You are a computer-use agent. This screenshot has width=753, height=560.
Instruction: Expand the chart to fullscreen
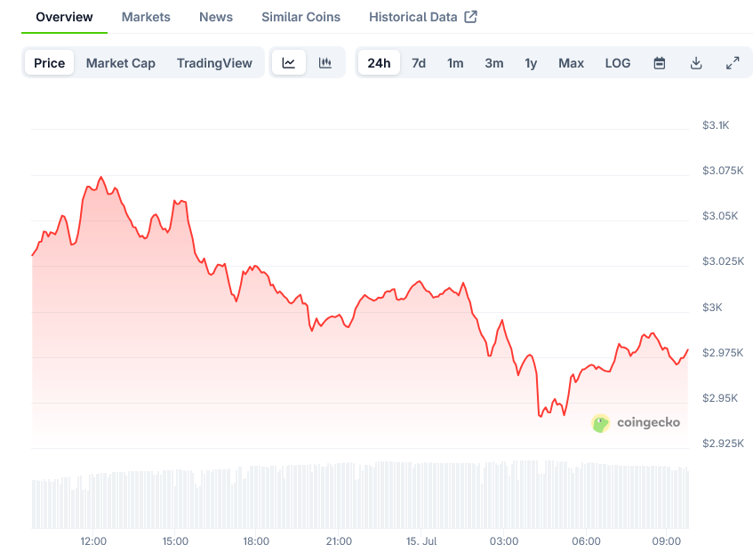[x=733, y=63]
